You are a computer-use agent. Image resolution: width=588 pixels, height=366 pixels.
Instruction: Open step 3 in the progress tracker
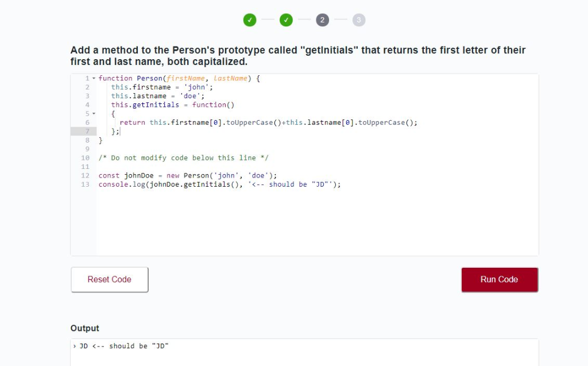pos(358,19)
